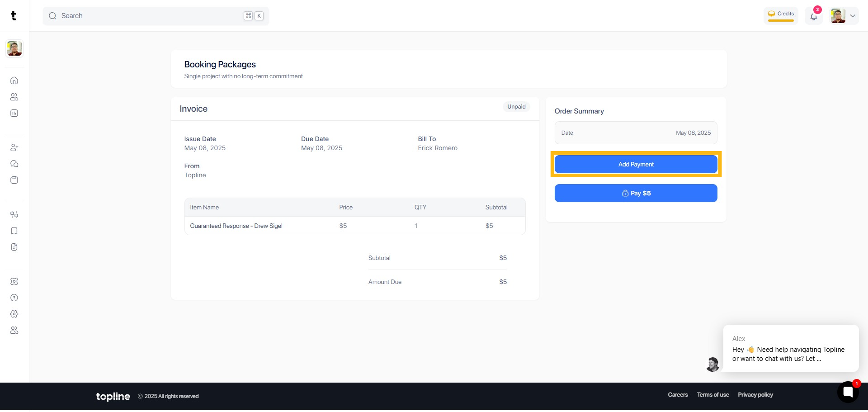
Task: Open the chat search icon in sidebar
Action: point(14,164)
